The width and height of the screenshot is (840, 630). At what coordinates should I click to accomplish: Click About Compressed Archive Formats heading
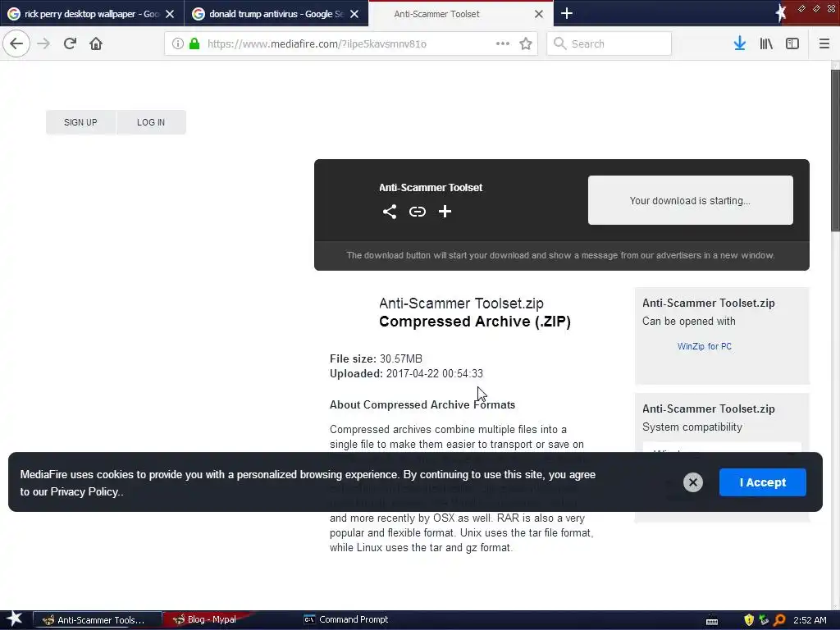422,405
